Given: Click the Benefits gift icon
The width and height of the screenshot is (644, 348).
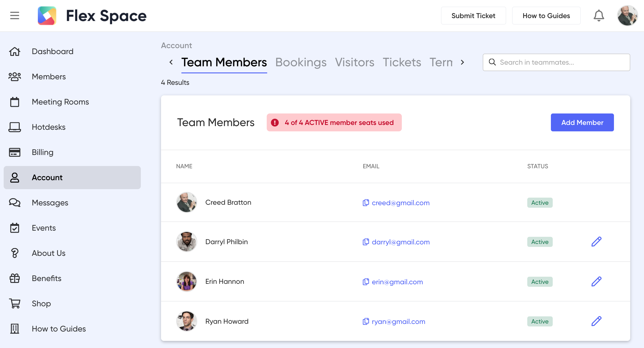Looking at the screenshot, I should (14, 278).
